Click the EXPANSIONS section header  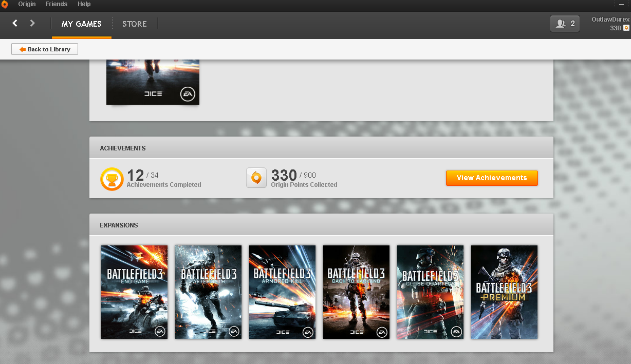[119, 225]
